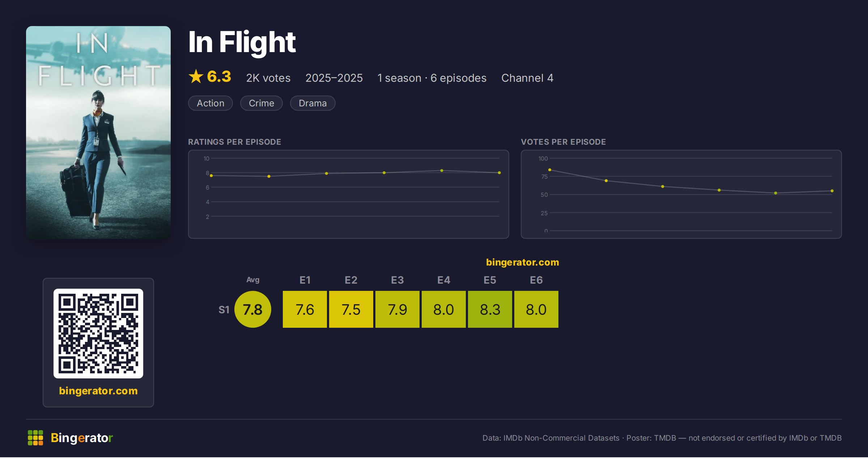Screen dimensions: 868x458
Task: Open the bingerator.com link above episode grid
Action: pos(523,262)
